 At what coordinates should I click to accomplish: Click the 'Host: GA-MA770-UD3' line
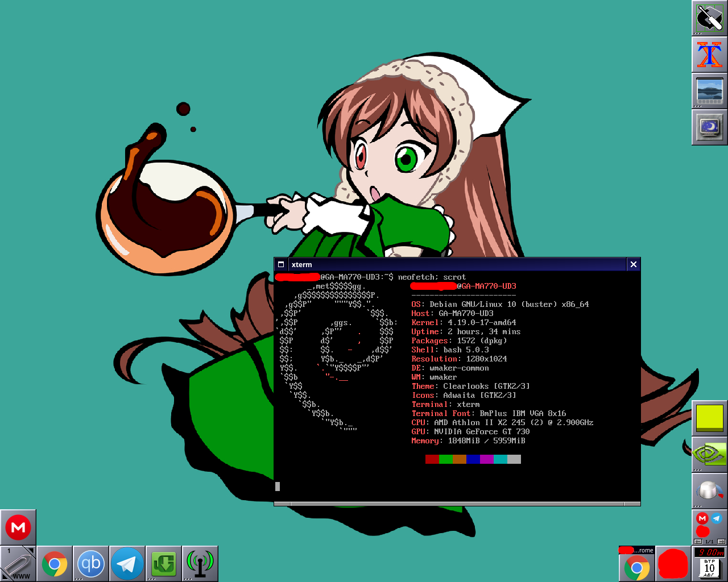[x=453, y=314]
